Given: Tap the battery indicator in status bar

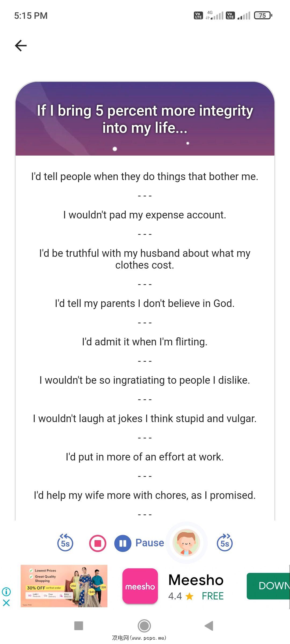Looking at the screenshot, I should [263, 16].
